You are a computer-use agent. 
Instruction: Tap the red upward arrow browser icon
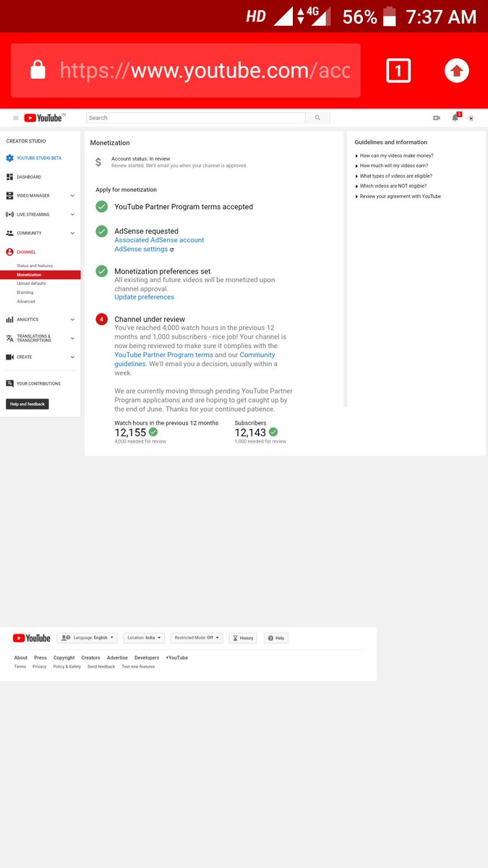456,70
